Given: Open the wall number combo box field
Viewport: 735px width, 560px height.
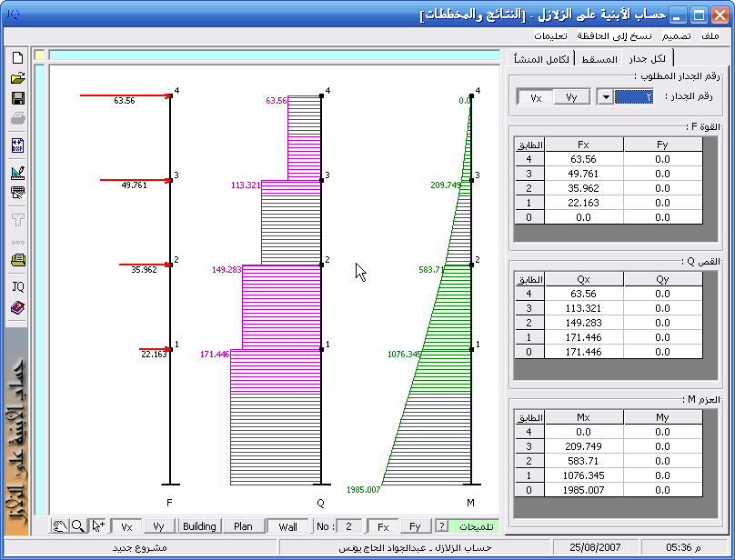Looking at the screenshot, I should click(x=634, y=97).
